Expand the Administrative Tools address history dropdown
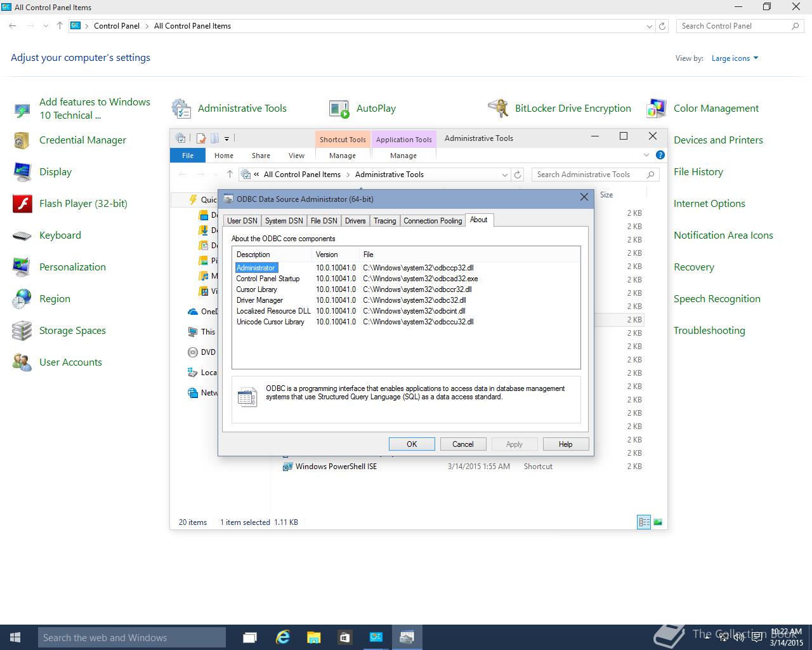 (505, 175)
